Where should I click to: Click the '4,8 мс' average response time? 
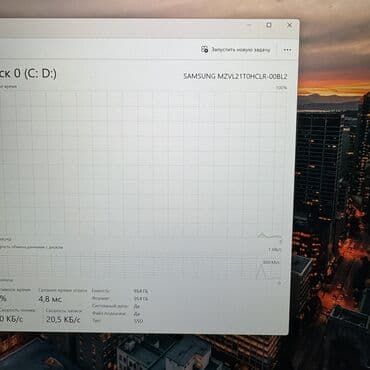pos(50,299)
